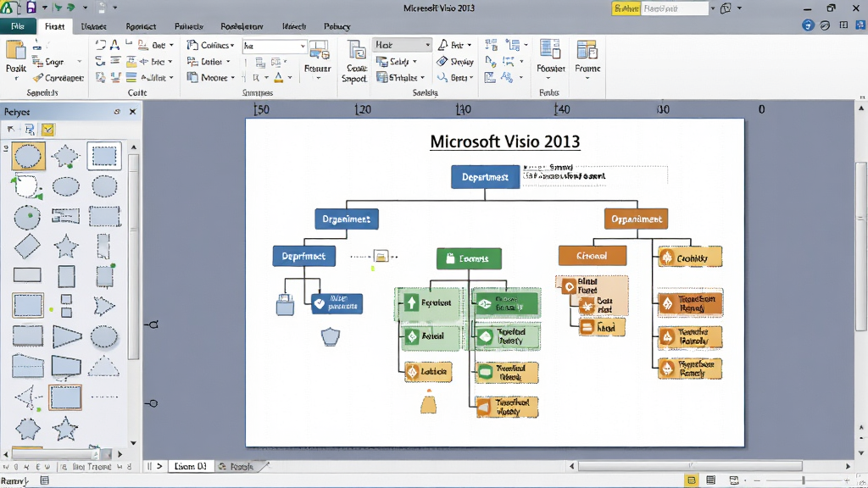Click the top blue Department node
The image size is (868, 488).
pos(485,177)
